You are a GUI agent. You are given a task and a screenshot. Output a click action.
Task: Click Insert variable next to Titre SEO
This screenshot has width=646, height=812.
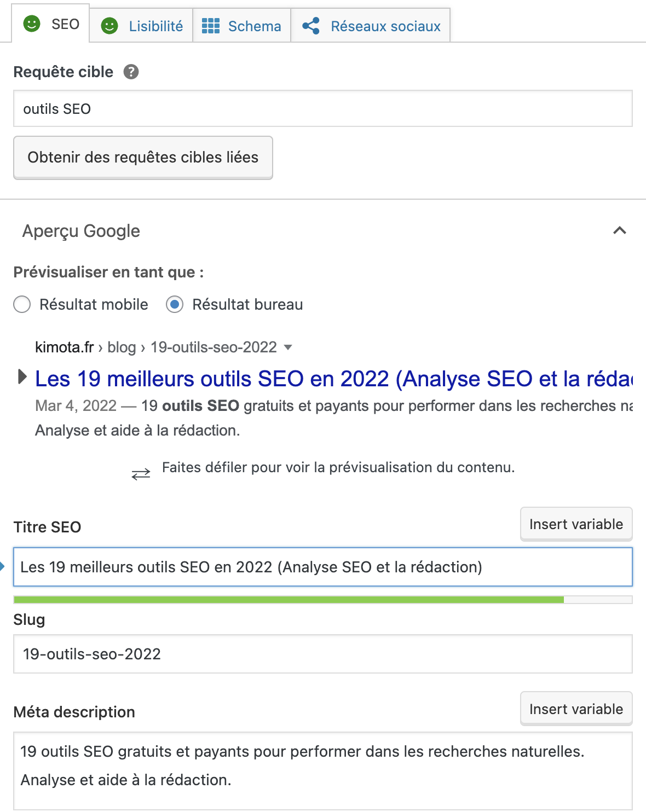tap(576, 524)
